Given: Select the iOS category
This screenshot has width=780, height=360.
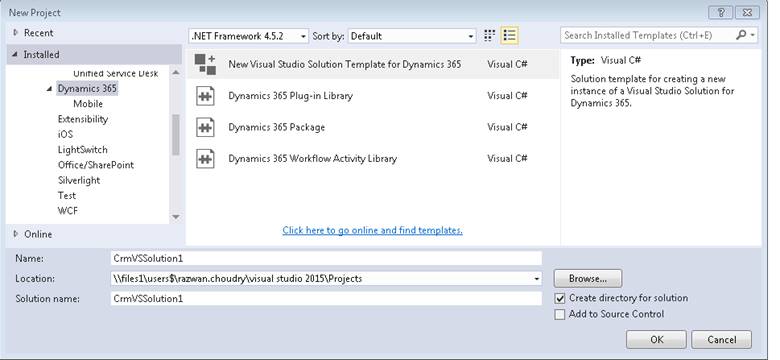Looking at the screenshot, I should point(65,134).
